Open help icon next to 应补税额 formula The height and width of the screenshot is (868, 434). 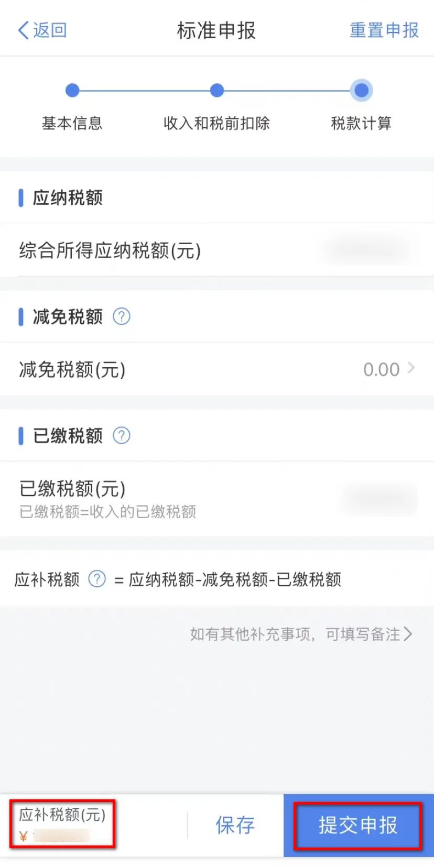pyautogui.click(x=97, y=579)
